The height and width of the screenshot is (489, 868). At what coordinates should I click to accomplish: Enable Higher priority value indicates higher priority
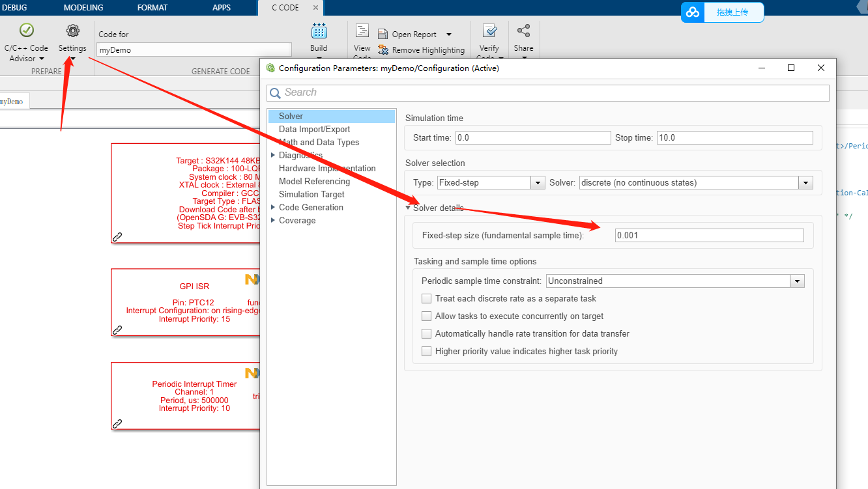[426, 351]
